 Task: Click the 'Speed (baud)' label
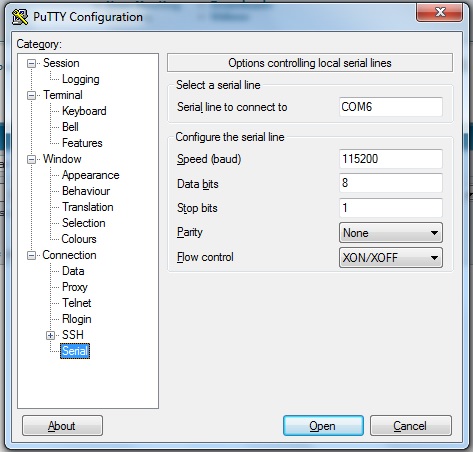click(x=209, y=159)
